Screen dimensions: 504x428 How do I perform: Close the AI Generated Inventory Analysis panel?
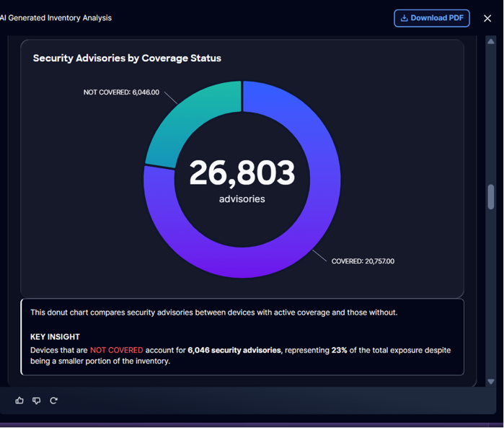(487, 18)
